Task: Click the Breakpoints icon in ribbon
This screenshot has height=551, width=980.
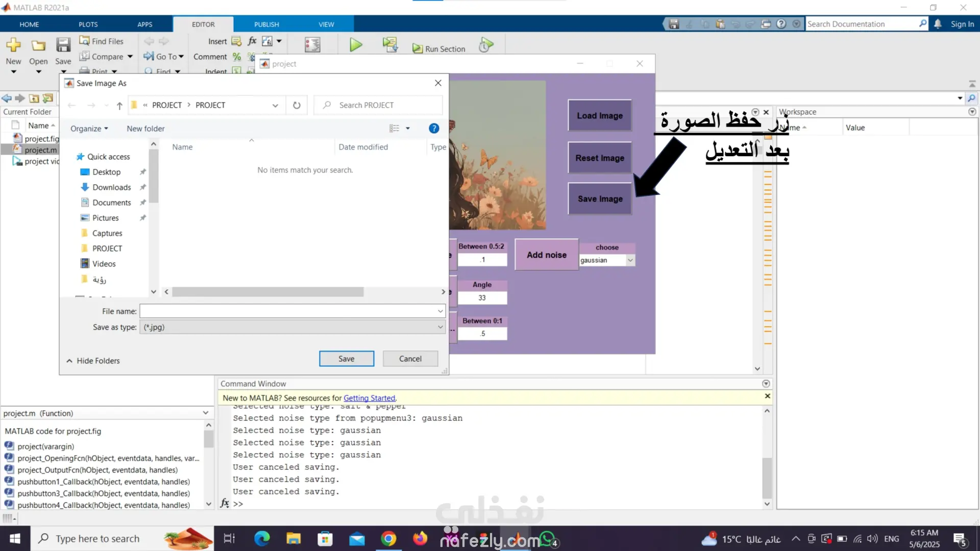Action: (312, 45)
